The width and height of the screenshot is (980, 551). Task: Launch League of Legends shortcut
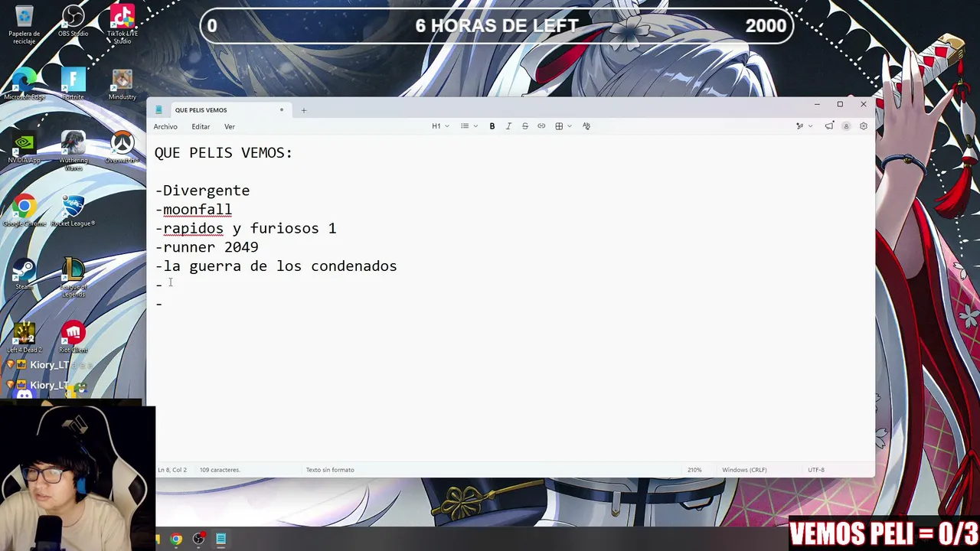[73, 277]
